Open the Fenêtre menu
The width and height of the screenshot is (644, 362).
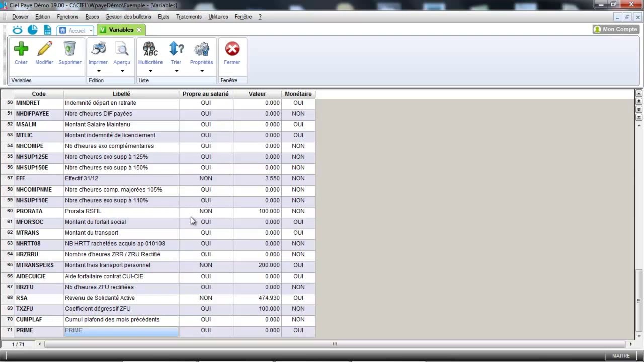click(243, 17)
